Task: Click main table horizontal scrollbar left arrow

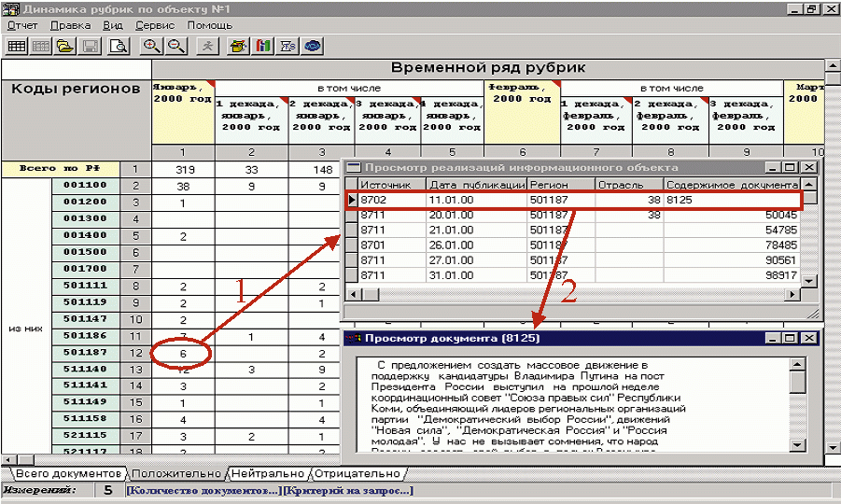Action: tap(8, 460)
